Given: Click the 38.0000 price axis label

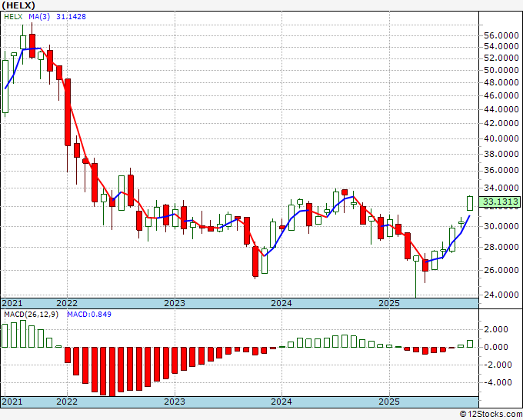Looking at the screenshot, I should (x=501, y=154).
